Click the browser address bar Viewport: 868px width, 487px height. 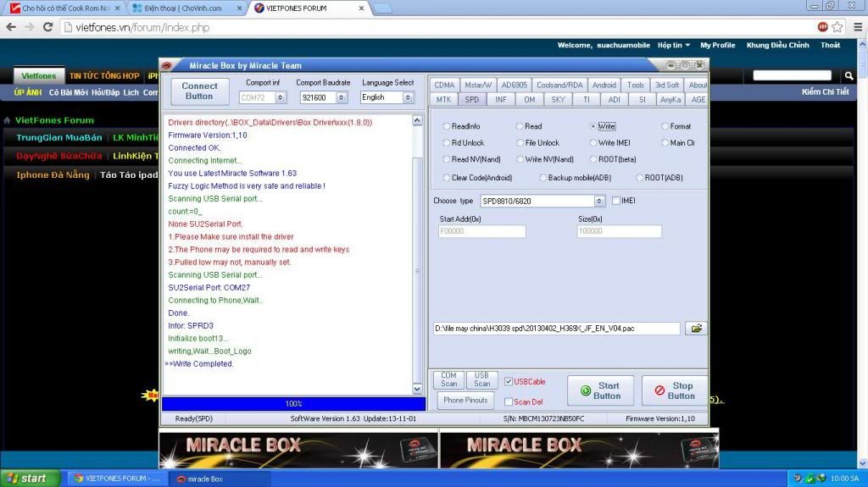pyautogui.click(x=437, y=27)
